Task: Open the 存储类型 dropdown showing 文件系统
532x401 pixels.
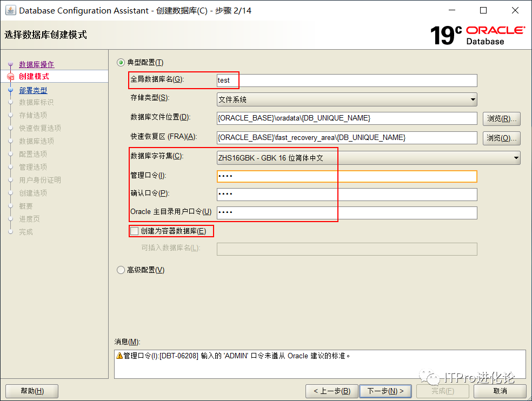Action: point(347,99)
